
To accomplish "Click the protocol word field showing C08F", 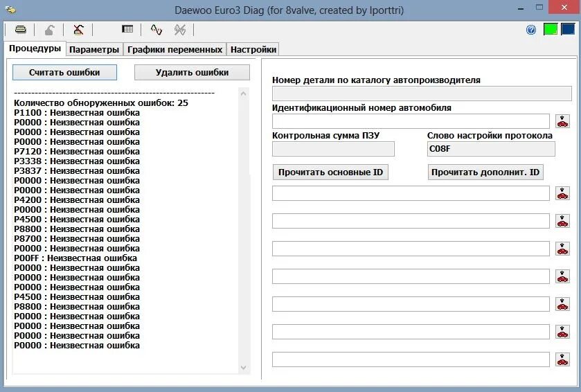I will pyautogui.click(x=492, y=149).
